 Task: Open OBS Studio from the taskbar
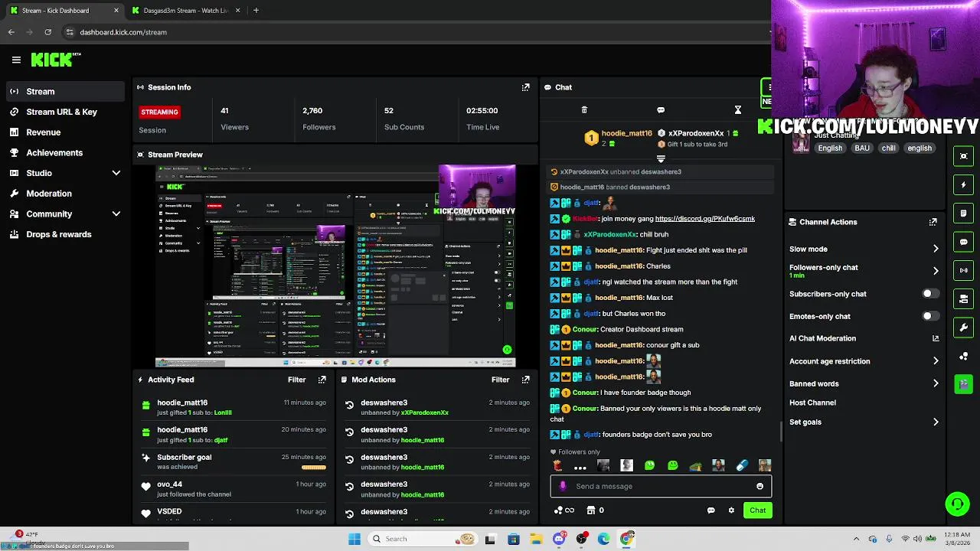click(x=582, y=539)
